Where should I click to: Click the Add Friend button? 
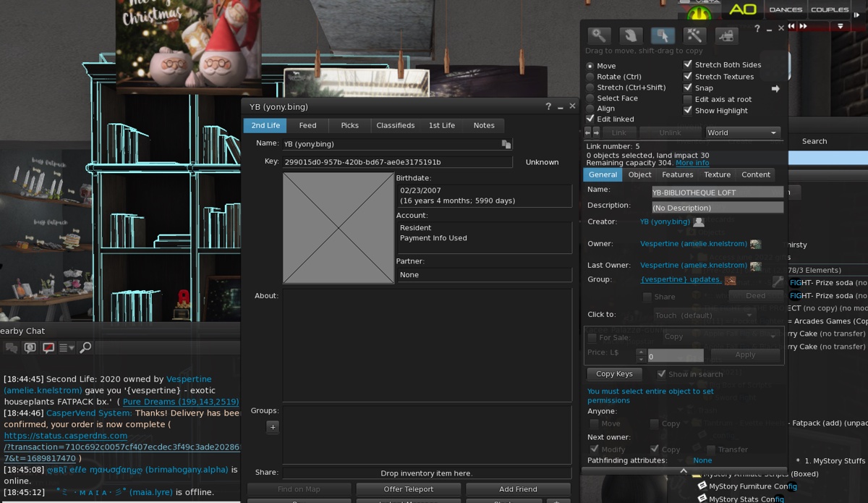point(517,489)
